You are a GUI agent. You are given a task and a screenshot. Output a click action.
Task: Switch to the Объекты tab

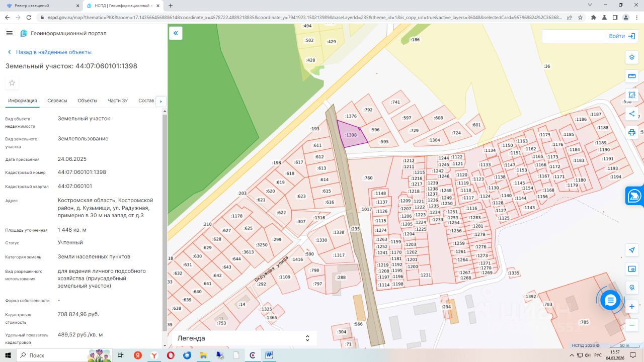(x=88, y=101)
